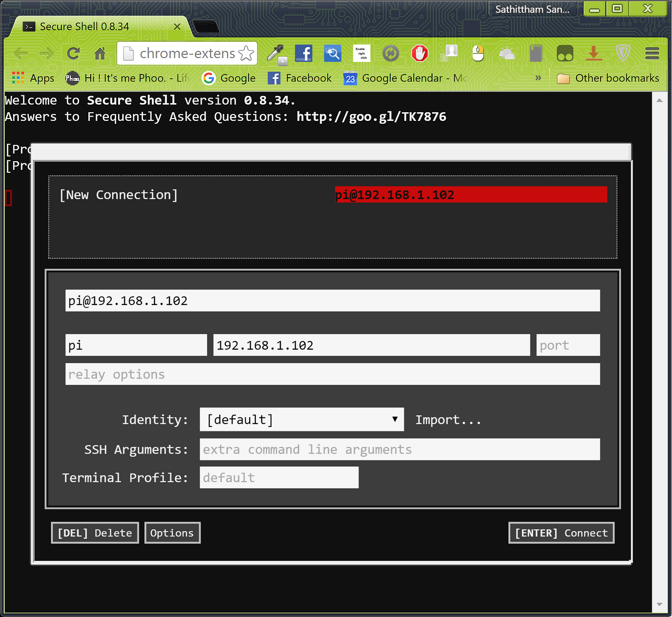Expand the bookmarks overflow chevron
Image resolution: width=672 pixels, height=617 pixels.
point(538,78)
